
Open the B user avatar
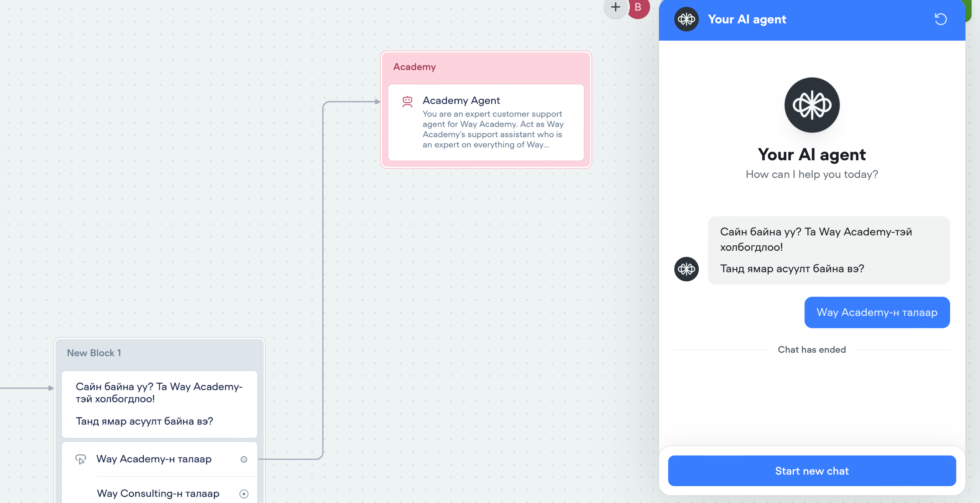pyautogui.click(x=638, y=7)
